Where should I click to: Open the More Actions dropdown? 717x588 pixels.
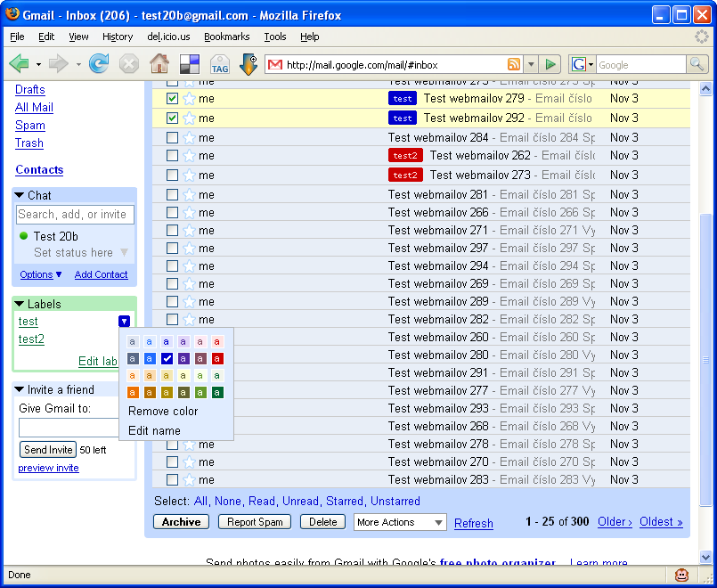[400, 522]
